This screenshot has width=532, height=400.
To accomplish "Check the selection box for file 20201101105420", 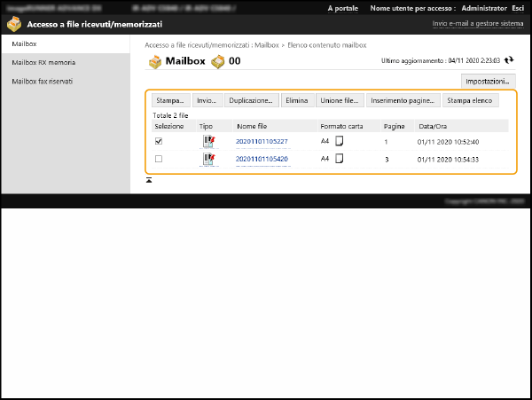I will click(159, 159).
